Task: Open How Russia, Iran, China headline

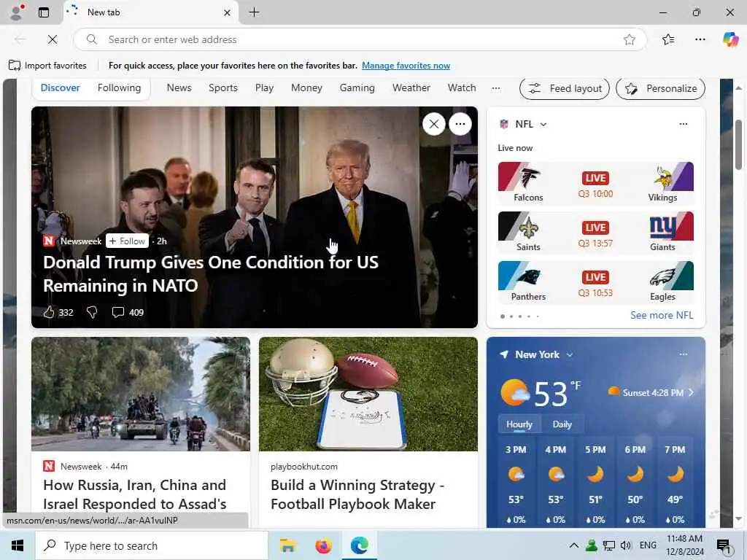Action: pos(135,494)
